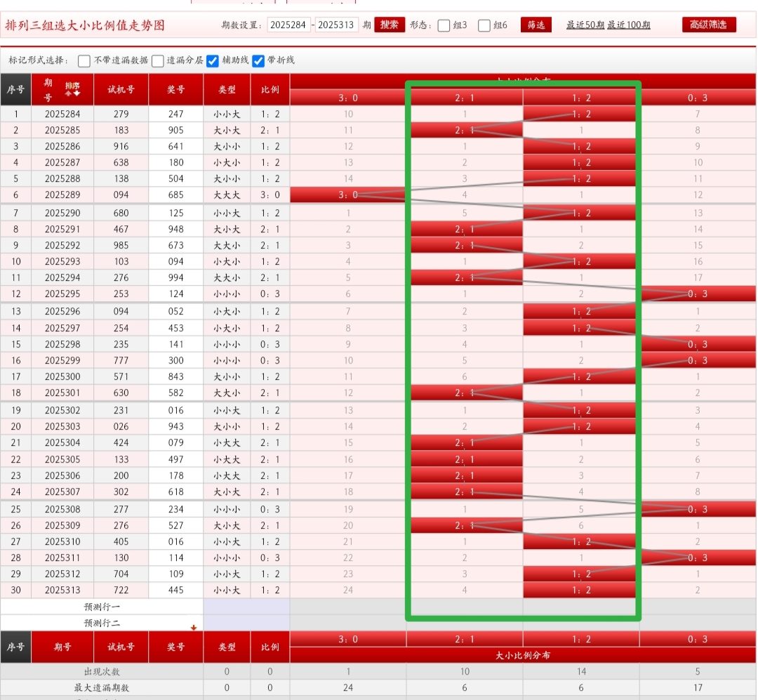This screenshot has width=758, height=700.
Task: Disable the 带折线 checkbox
Action: coord(258,60)
